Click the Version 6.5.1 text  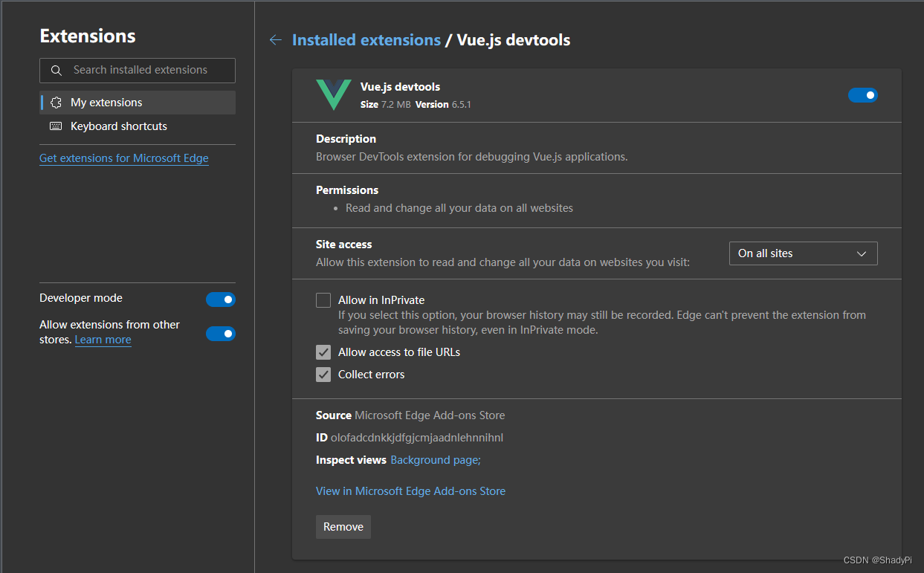coord(443,105)
